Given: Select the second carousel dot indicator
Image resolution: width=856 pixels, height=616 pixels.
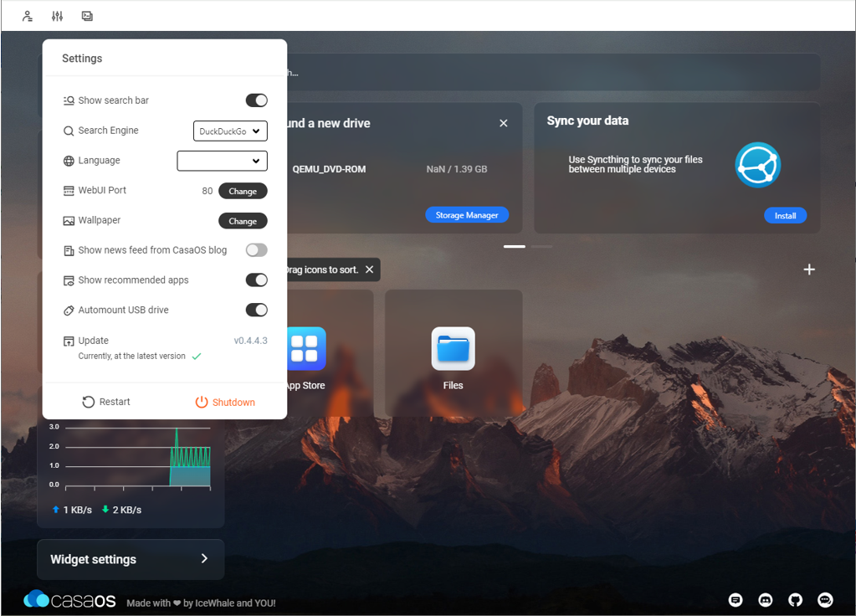Looking at the screenshot, I should (541, 246).
